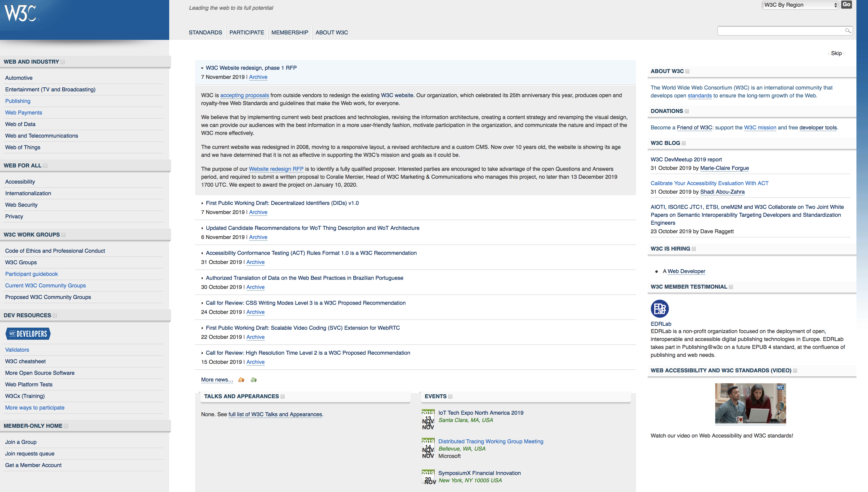Click the 'MEMBERSHIP' tab in the navigation

tap(290, 33)
